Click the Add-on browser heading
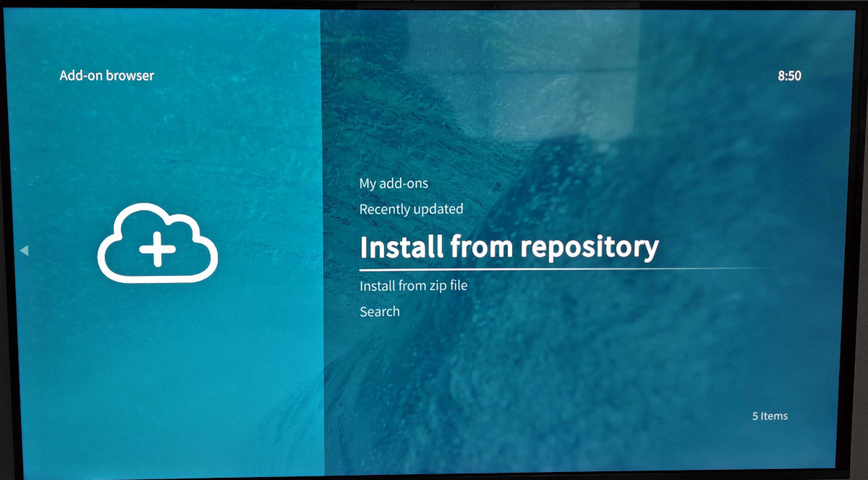The height and width of the screenshot is (480, 868). pyautogui.click(x=106, y=75)
